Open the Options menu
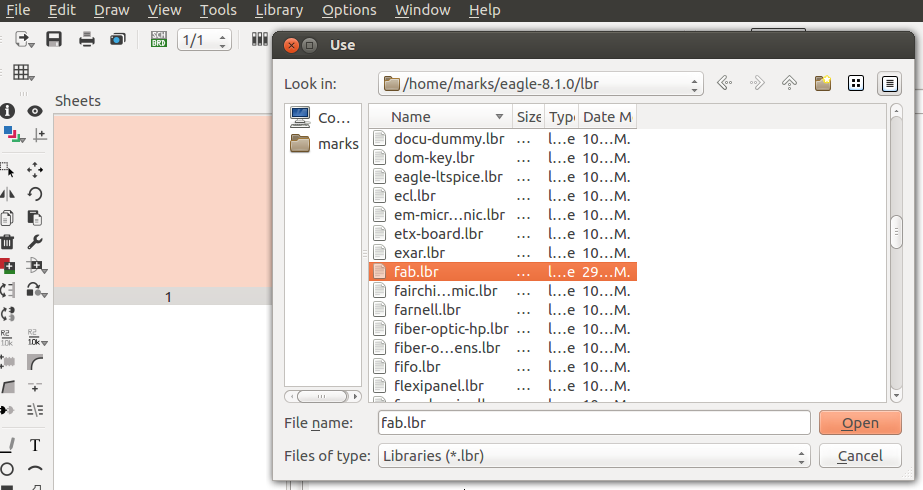Screen dimensions: 923x490 click(349, 10)
